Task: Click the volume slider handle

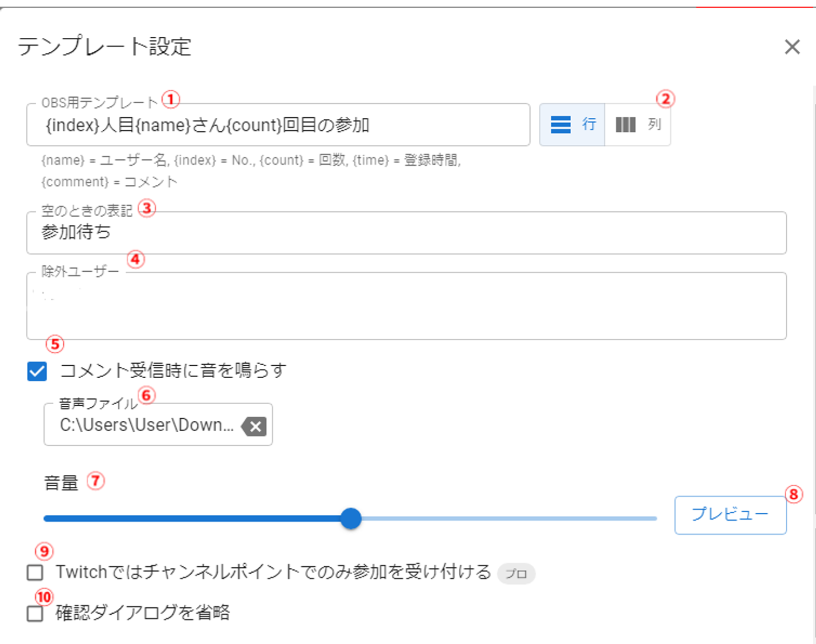Action: (x=351, y=519)
